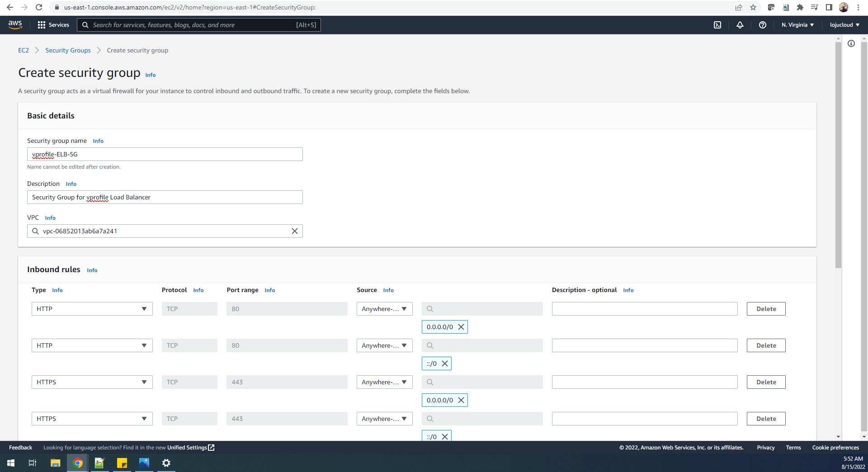
Task: Focus the Security group name input
Action: [165, 154]
